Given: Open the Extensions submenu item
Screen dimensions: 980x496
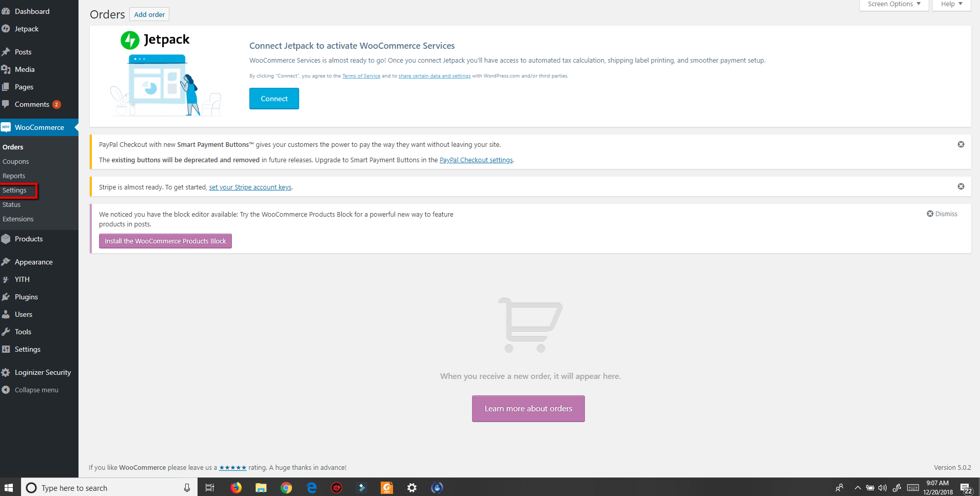Looking at the screenshot, I should [x=18, y=219].
